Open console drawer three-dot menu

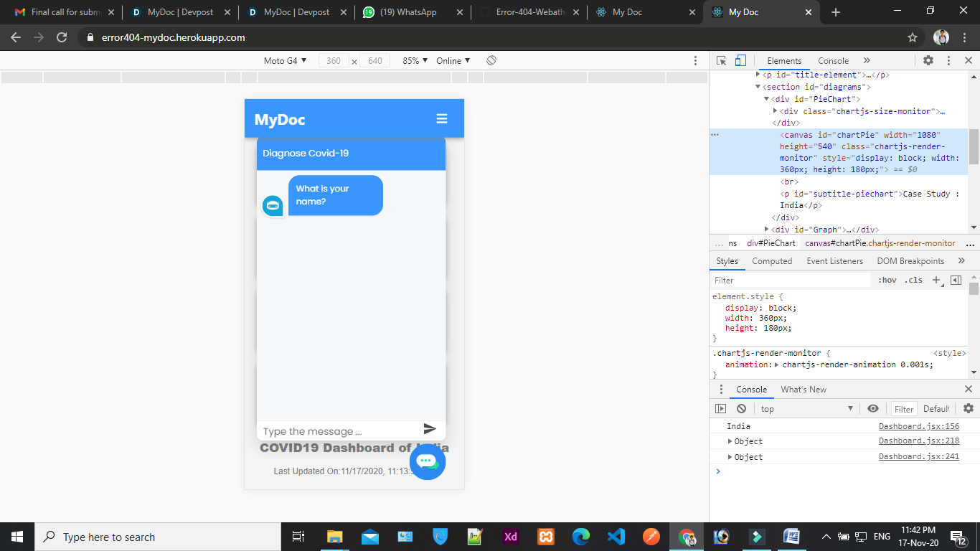721,390
